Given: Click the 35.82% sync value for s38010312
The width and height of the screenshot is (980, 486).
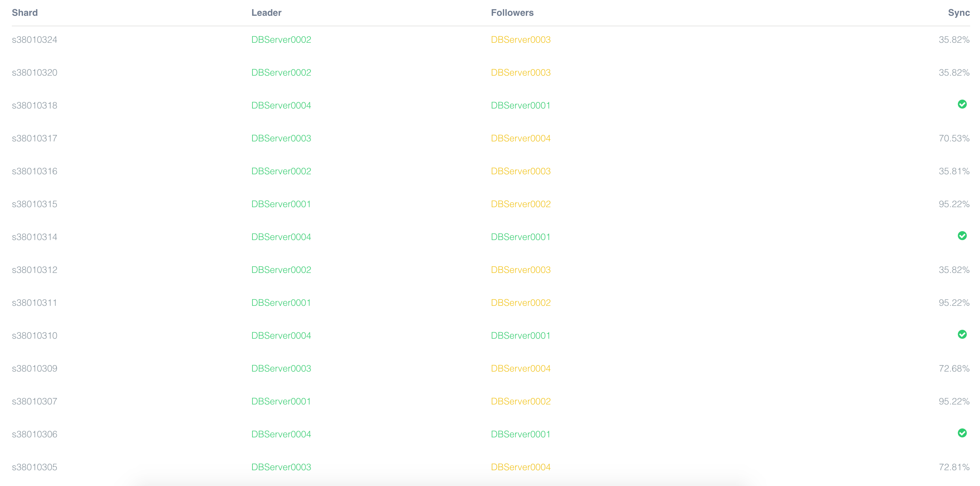Looking at the screenshot, I should [955, 269].
